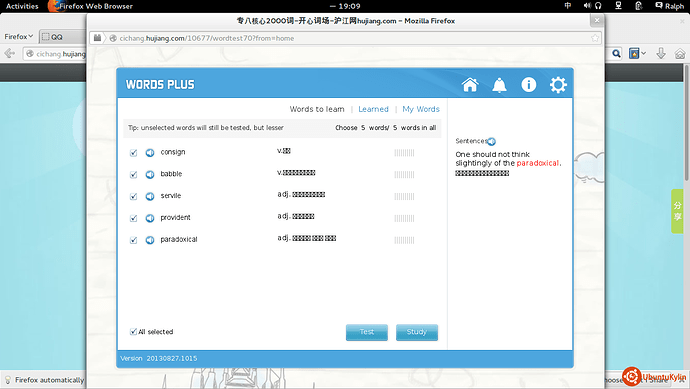Image resolution: width=690 pixels, height=389 pixels.
Task: Click the main window vertical scrollbar
Action: click(686, 123)
